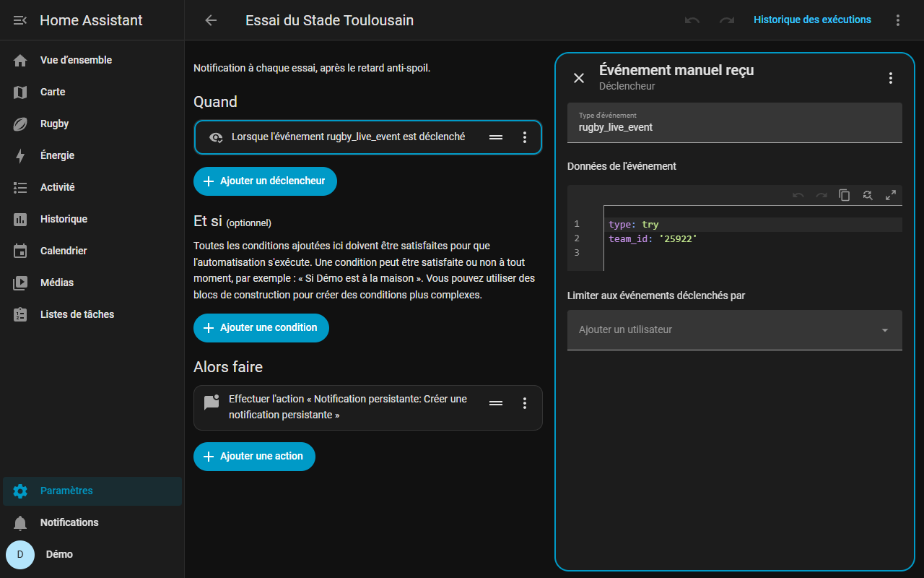
Task: Click Ajouter une action button
Action: click(x=254, y=457)
